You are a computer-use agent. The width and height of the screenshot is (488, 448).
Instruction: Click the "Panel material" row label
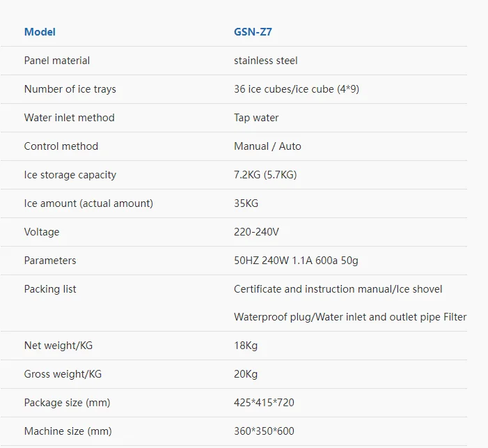pos(57,61)
